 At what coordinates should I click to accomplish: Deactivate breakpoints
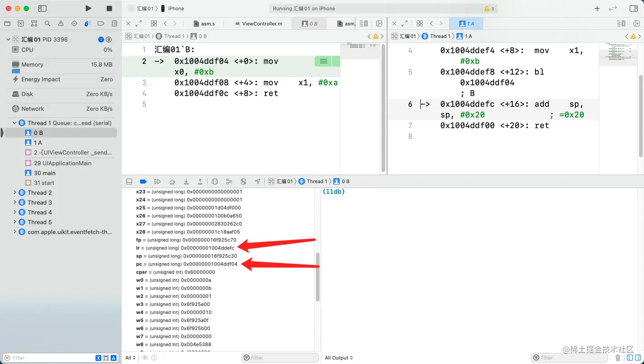143,181
